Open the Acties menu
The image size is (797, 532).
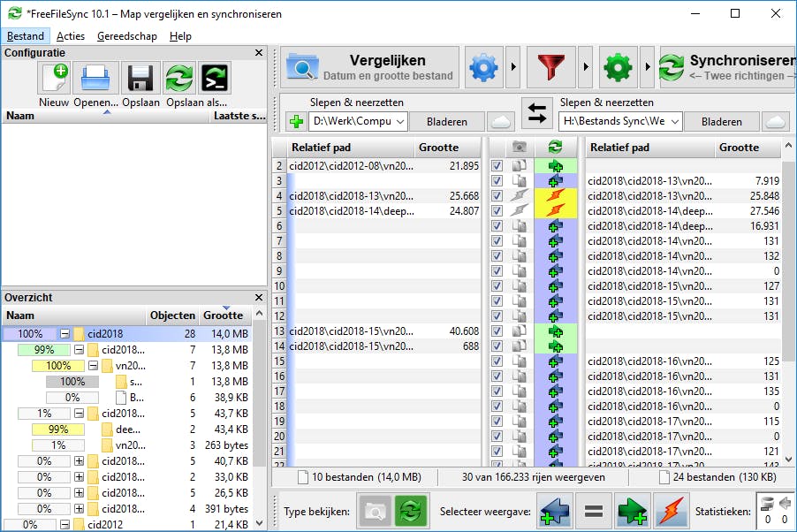[71, 36]
